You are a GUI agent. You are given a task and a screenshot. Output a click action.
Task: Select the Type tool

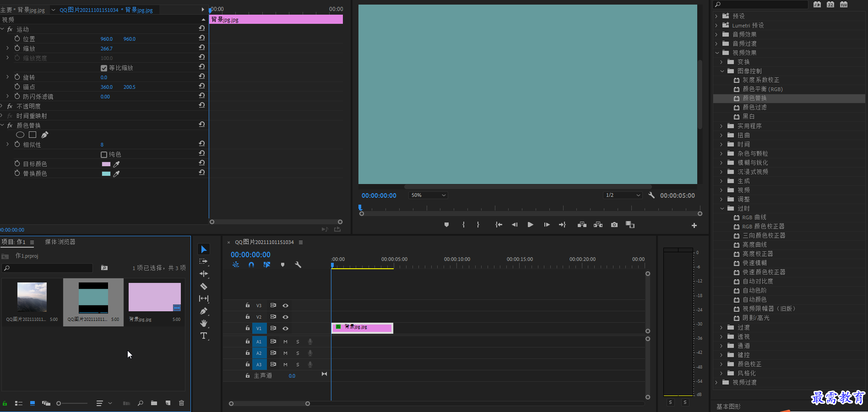[x=204, y=336]
